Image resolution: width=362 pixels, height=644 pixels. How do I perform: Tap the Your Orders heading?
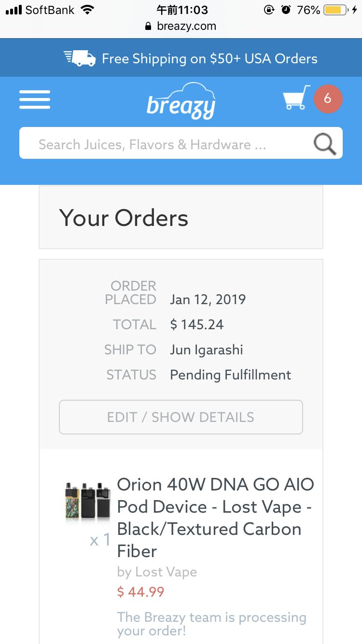click(x=124, y=218)
